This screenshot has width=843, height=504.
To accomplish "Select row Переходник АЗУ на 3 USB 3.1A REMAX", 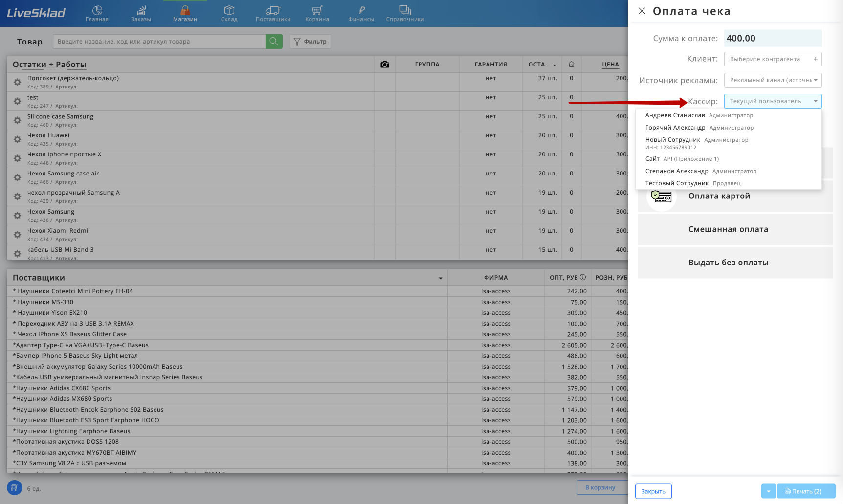I will pos(317,324).
